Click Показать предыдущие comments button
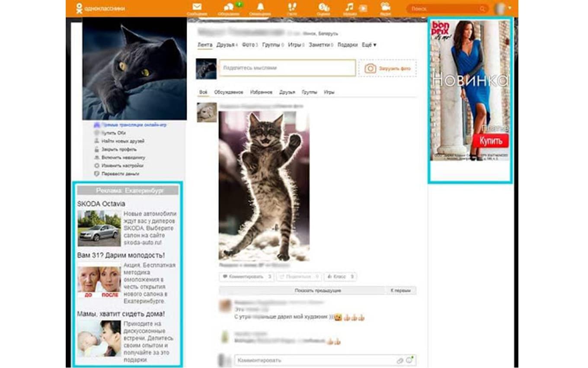The width and height of the screenshot is (588, 368). pyautogui.click(x=317, y=291)
